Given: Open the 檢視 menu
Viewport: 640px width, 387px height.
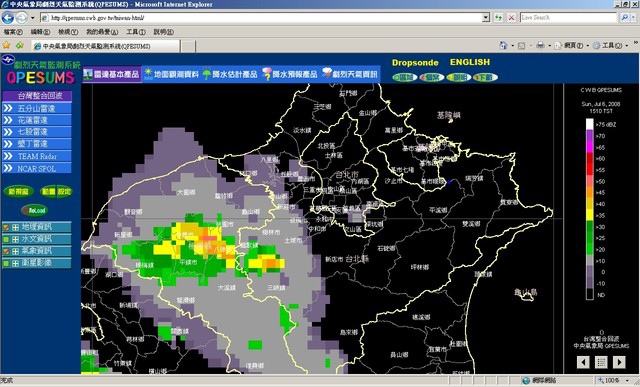Looking at the screenshot, I should tap(68, 32).
